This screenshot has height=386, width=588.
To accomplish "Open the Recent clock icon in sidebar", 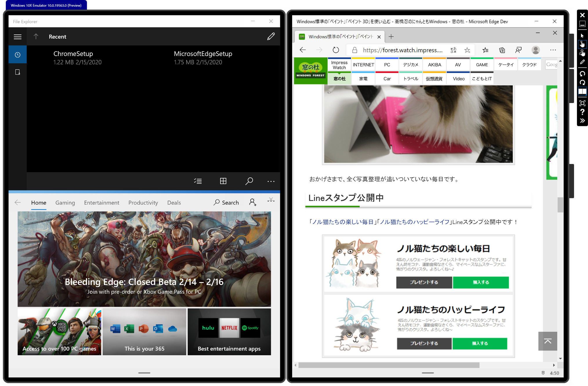I will pos(18,55).
